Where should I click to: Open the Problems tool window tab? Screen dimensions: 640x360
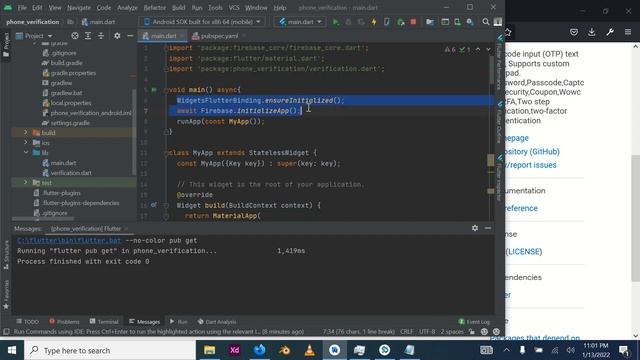point(64,322)
